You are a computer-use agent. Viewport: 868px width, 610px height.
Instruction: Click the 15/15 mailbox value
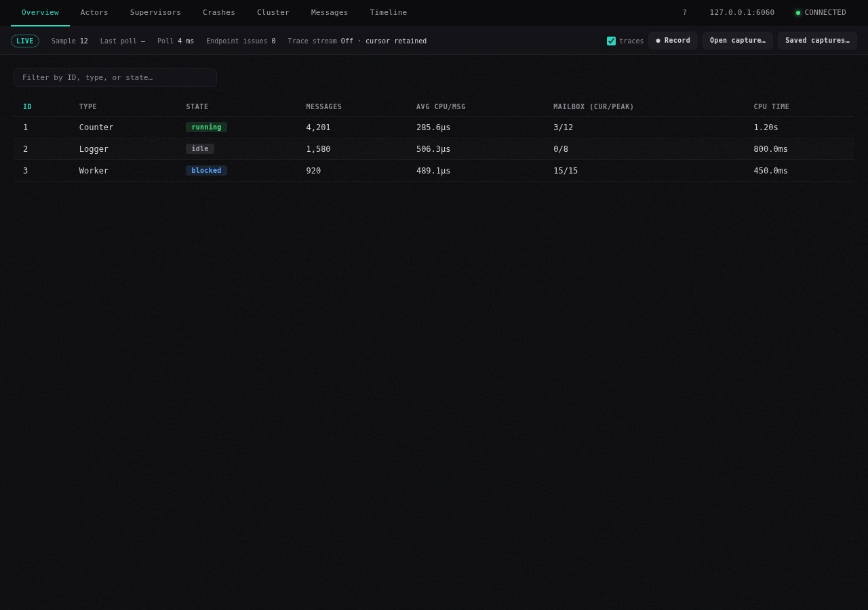coord(566,171)
